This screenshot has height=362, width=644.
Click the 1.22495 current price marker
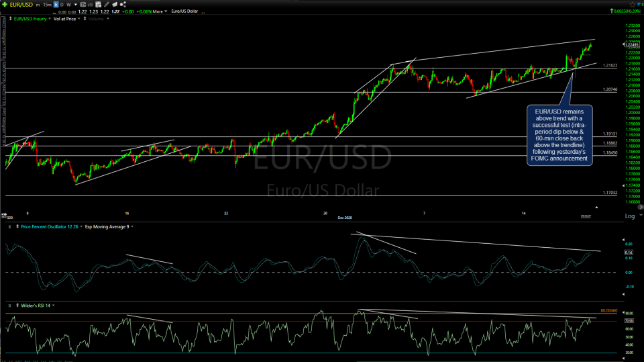pos(631,44)
